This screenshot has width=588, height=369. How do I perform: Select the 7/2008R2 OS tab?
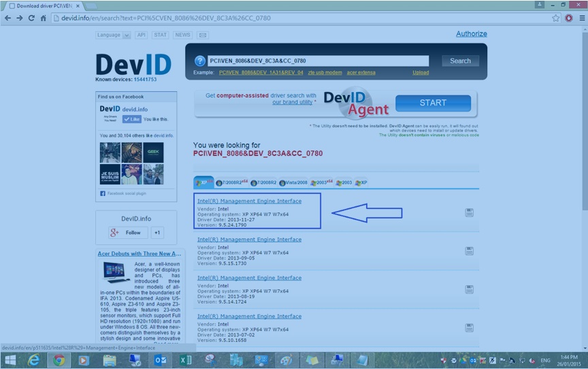click(263, 182)
